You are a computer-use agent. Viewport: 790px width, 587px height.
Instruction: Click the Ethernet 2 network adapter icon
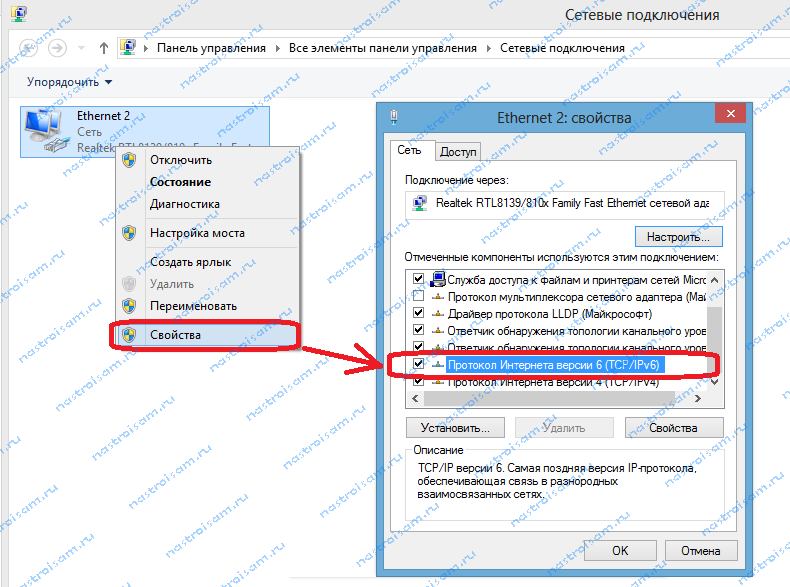(46, 131)
